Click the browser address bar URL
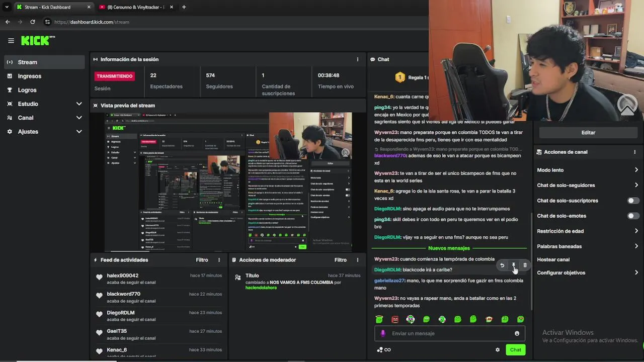The width and height of the screenshot is (644, 362). pyautogui.click(x=92, y=22)
